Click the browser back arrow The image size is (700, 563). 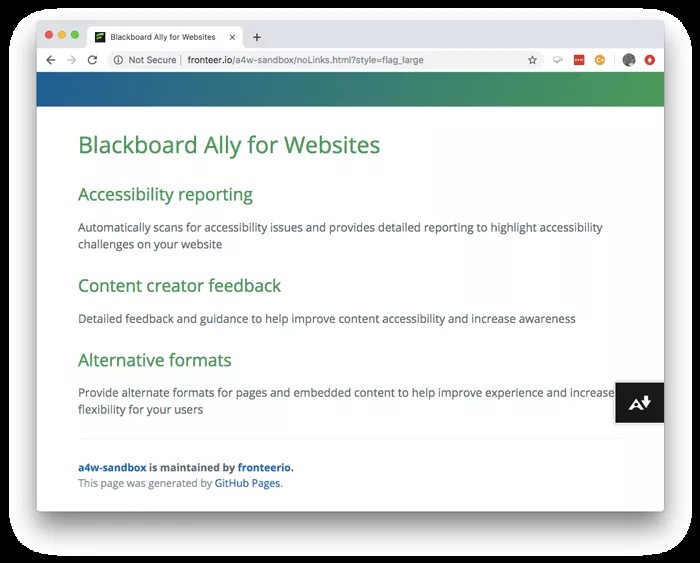click(50, 60)
